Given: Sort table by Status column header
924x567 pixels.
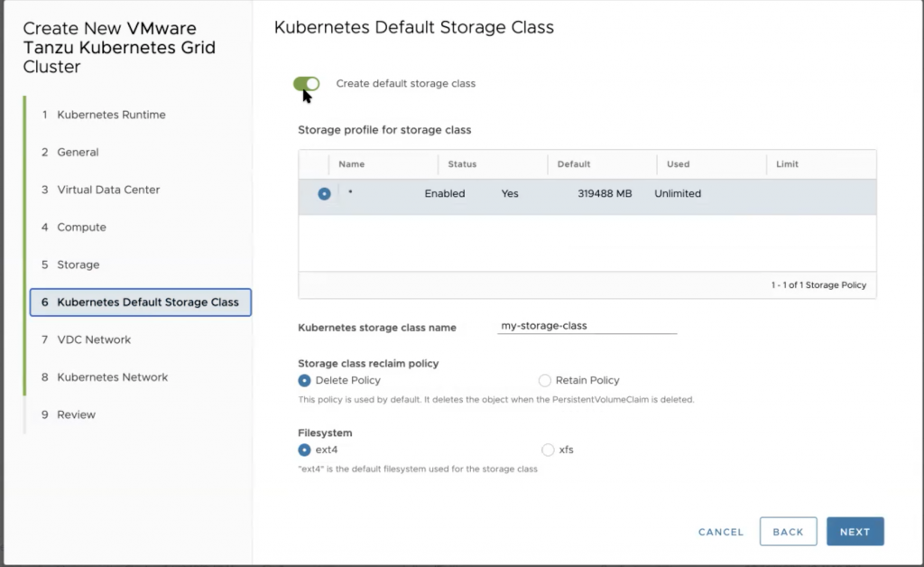Looking at the screenshot, I should tap(462, 164).
